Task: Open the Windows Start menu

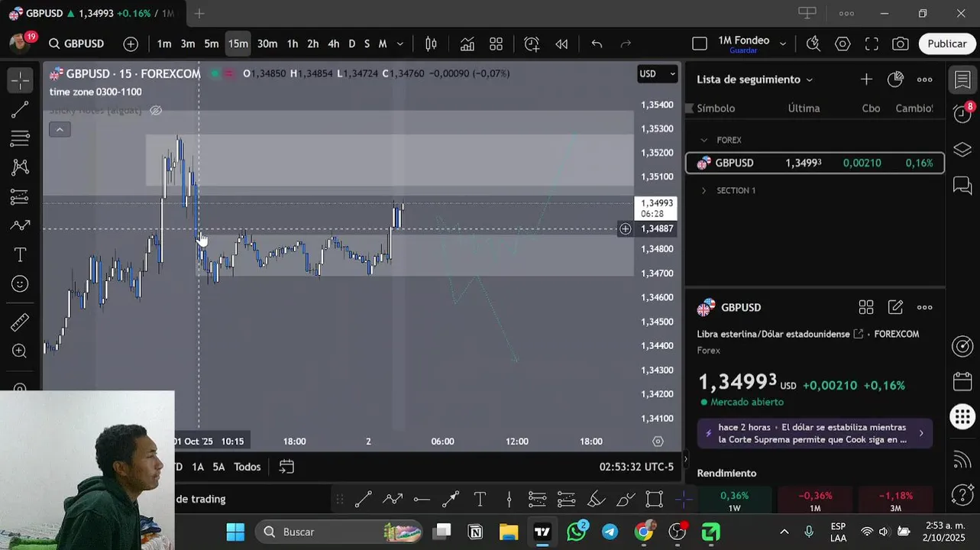Action: (x=235, y=531)
